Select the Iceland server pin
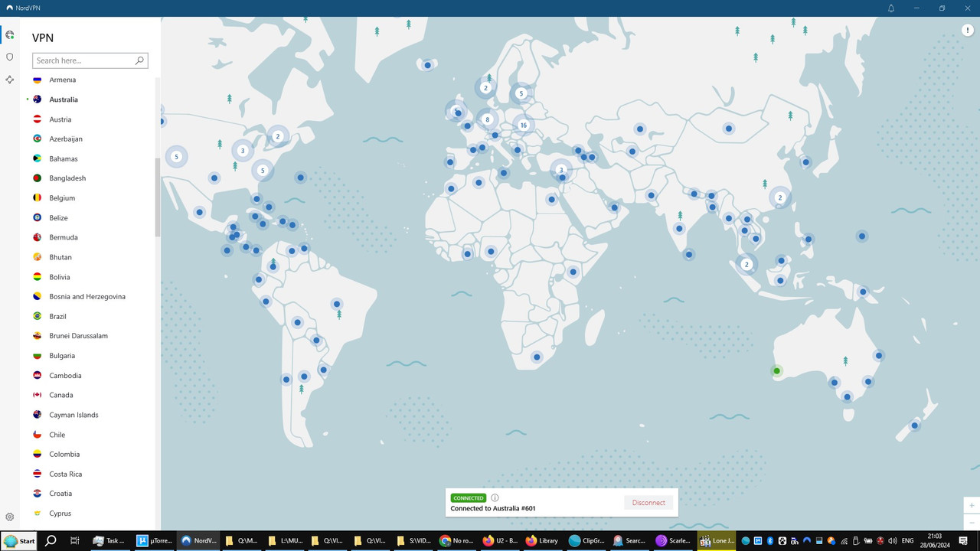This screenshot has height=551, width=980. (x=427, y=65)
